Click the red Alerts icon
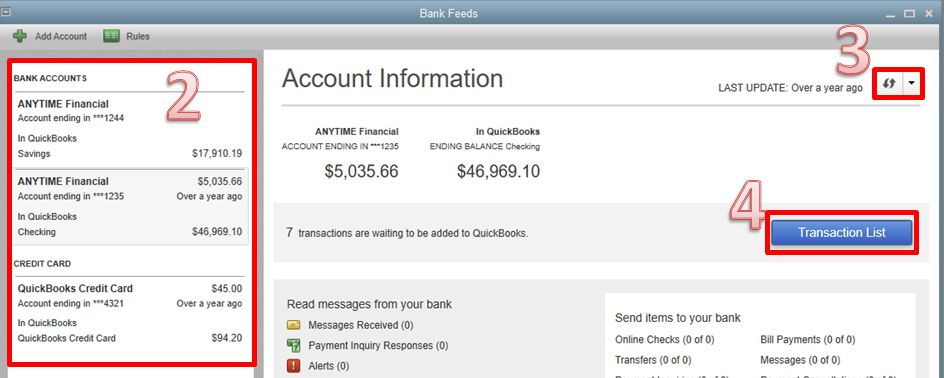 (x=294, y=366)
